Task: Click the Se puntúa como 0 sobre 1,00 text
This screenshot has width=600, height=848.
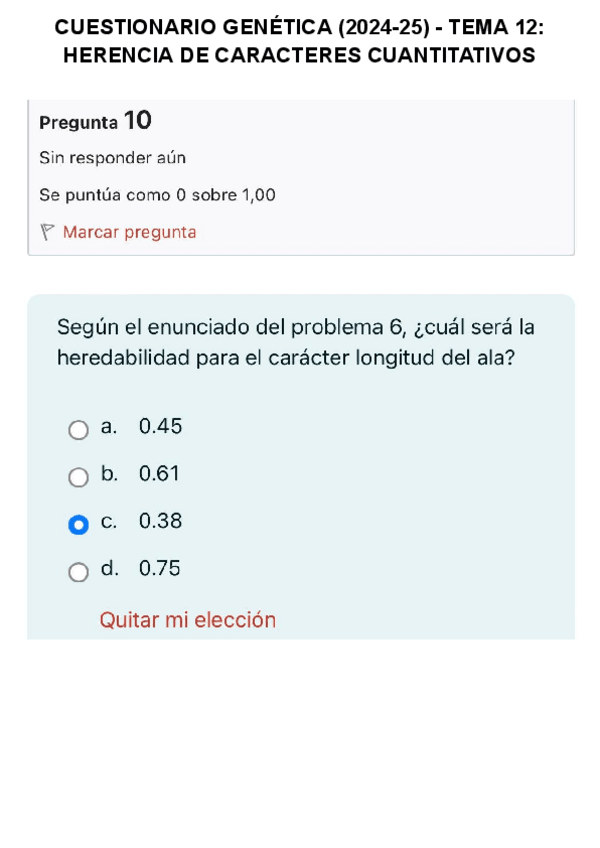Action: point(157,195)
